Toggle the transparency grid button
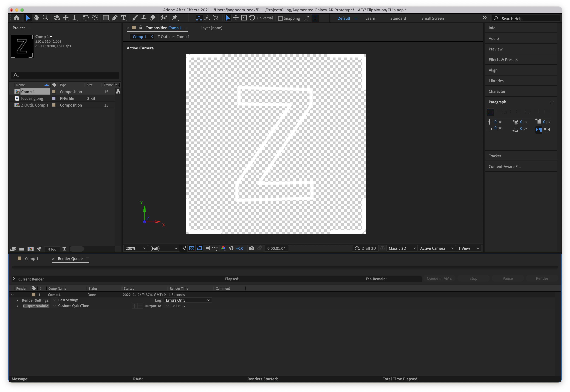Image resolution: width=570 pixels, height=392 pixels. [x=192, y=248]
